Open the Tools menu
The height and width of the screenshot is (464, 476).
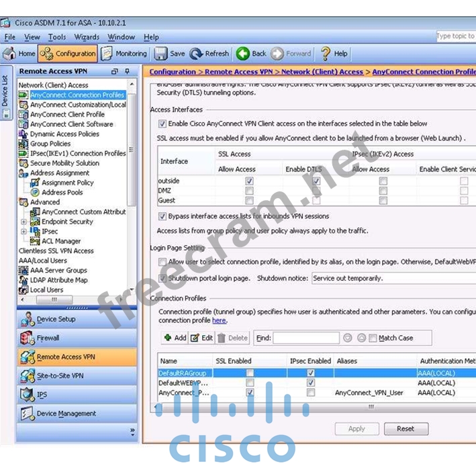point(57,37)
